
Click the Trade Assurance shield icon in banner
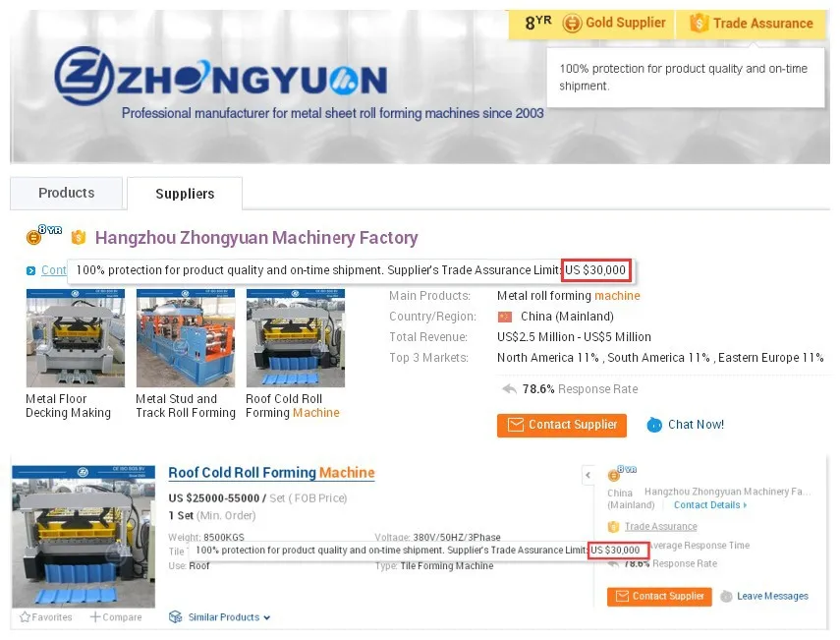tap(699, 23)
